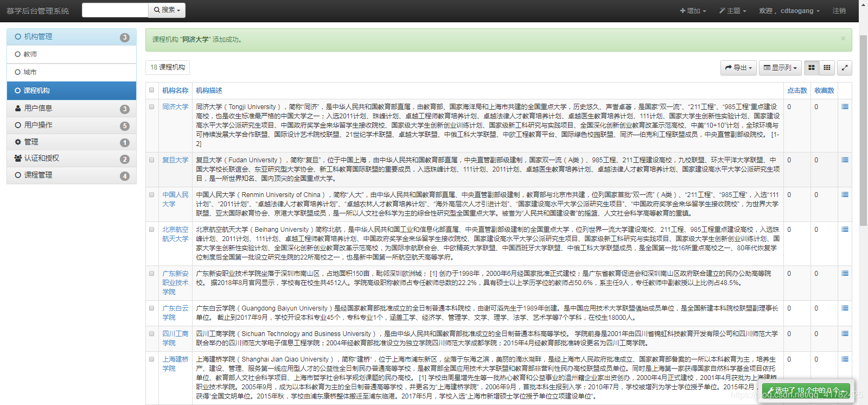The width and height of the screenshot is (868, 405).
Task: Select the 教师 menu item
Action: coord(72,54)
